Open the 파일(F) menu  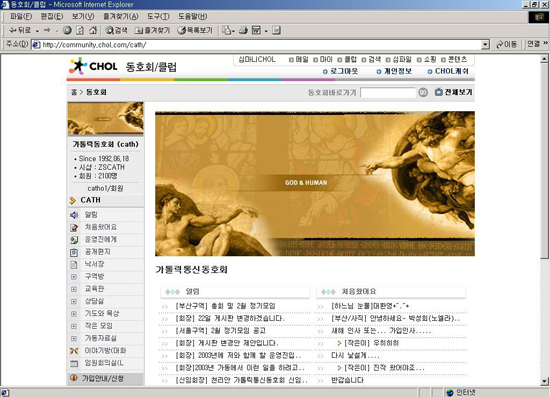[21, 16]
